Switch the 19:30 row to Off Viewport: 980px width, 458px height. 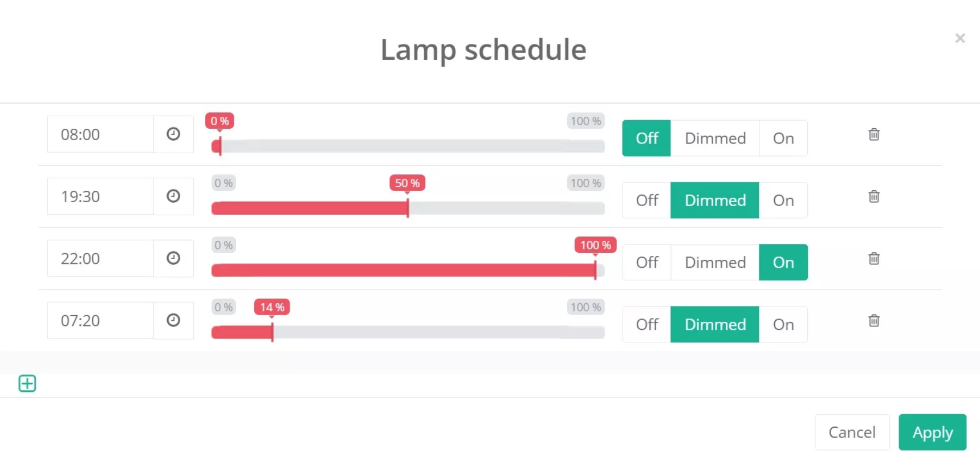(647, 201)
